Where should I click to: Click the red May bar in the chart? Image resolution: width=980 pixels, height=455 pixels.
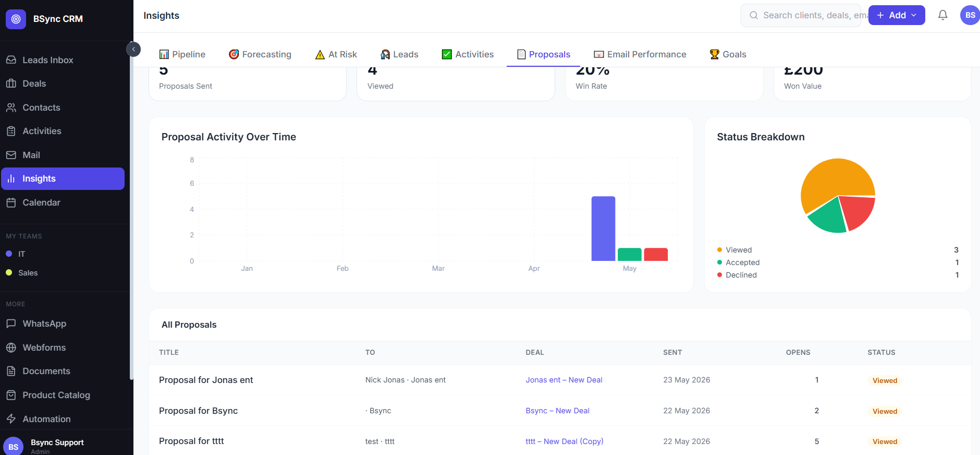point(656,255)
